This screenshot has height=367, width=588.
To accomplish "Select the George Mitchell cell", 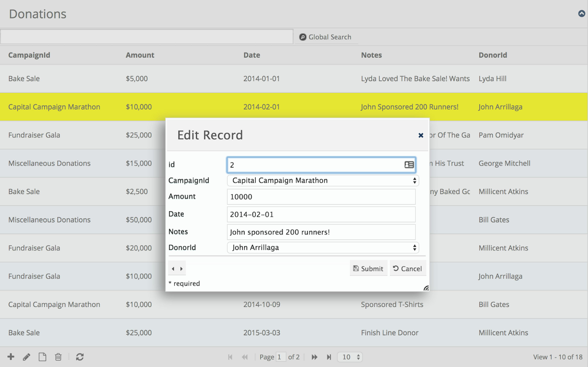I will (504, 163).
